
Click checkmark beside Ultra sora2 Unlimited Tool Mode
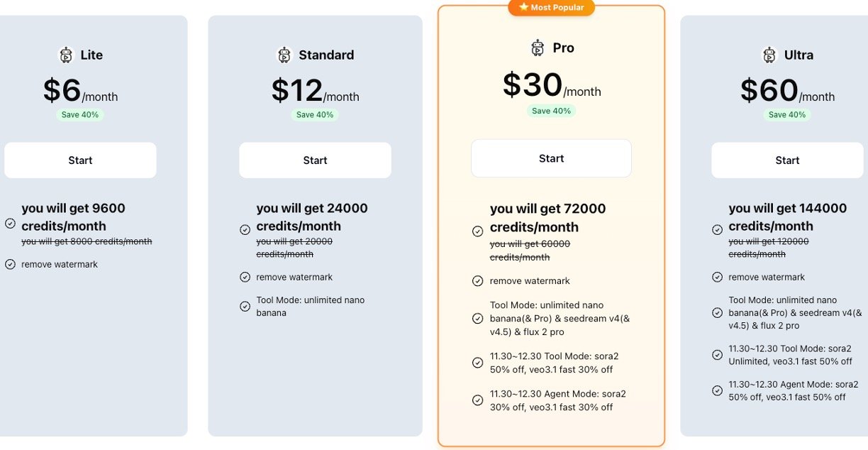[717, 355]
